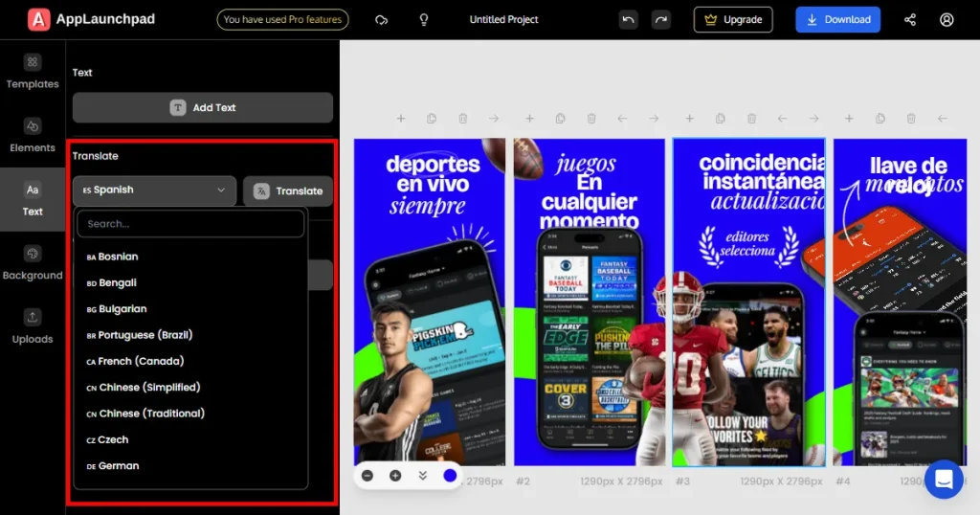Open the share icon beside Download
980x515 pixels.
pos(910,19)
